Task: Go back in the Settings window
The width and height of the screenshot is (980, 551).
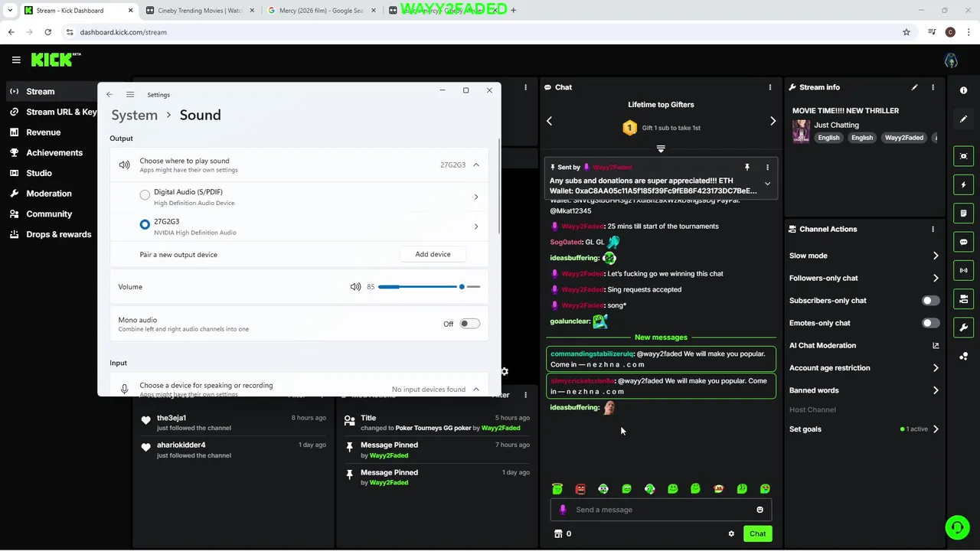Action: (109, 95)
